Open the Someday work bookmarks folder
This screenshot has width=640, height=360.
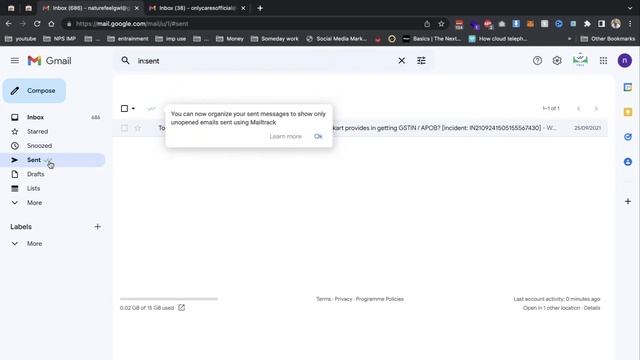click(275, 39)
